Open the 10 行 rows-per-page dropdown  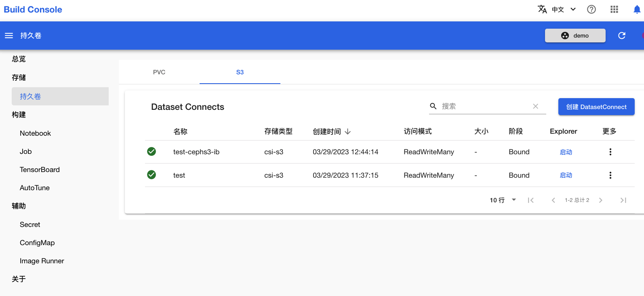click(x=503, y=200)
